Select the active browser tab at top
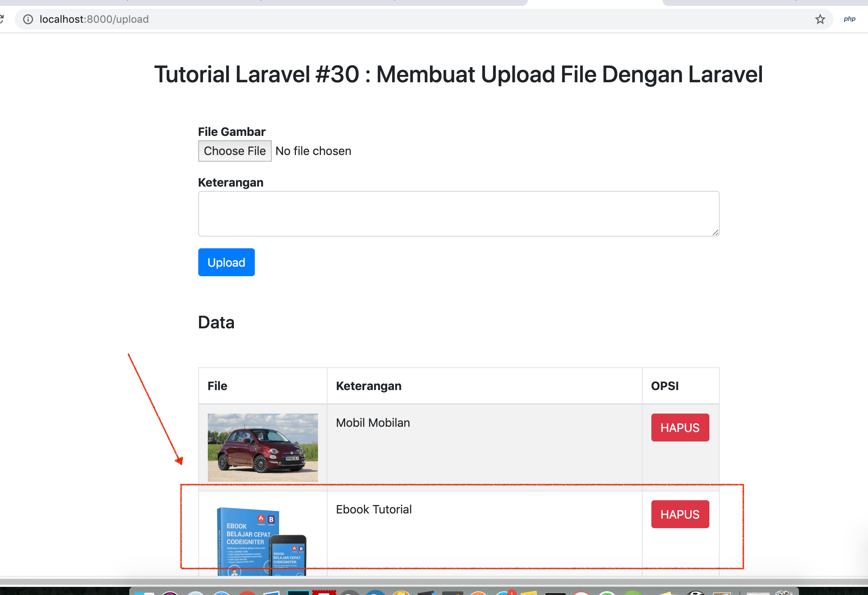The image size is (868, 595). tap(594, 2)
